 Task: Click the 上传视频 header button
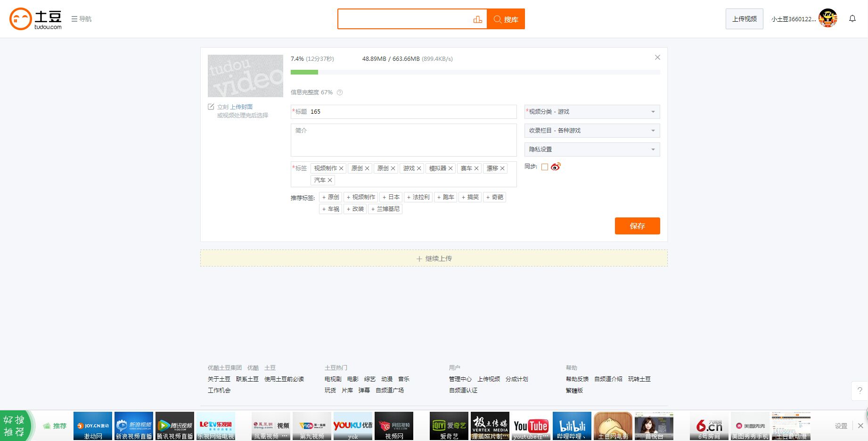(744, 19)
